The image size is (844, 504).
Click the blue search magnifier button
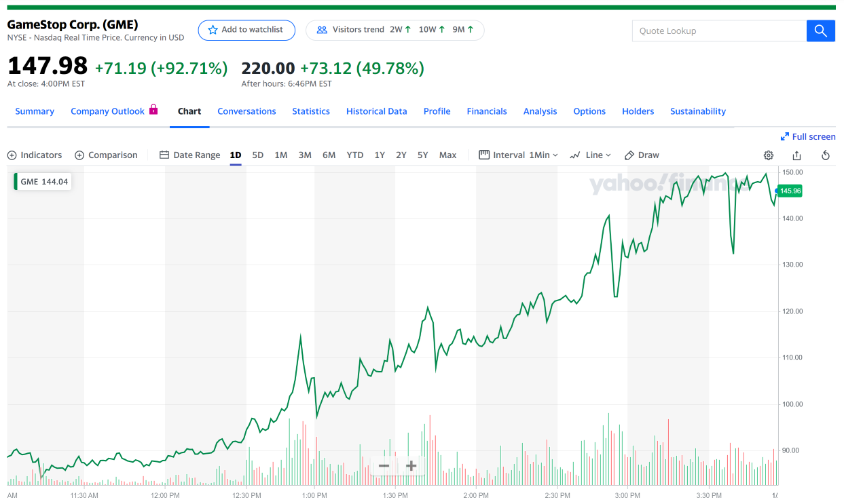[820, 31]
